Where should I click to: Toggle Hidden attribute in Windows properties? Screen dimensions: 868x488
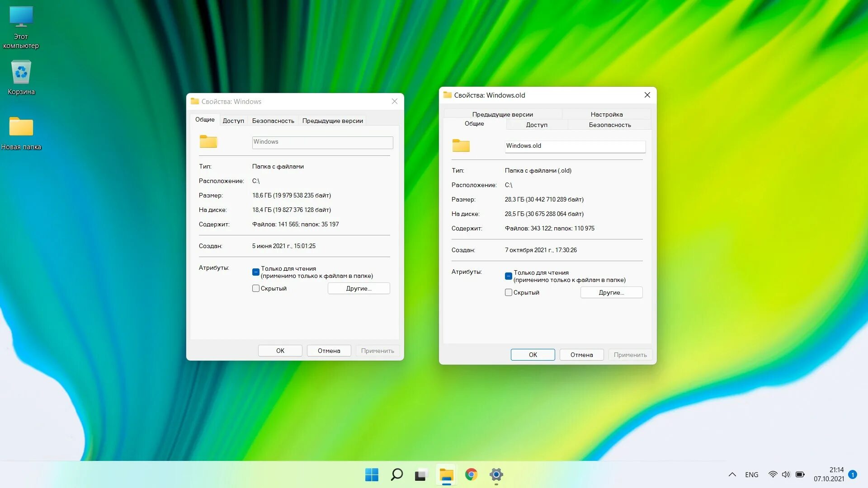click(x=255, y=288)
